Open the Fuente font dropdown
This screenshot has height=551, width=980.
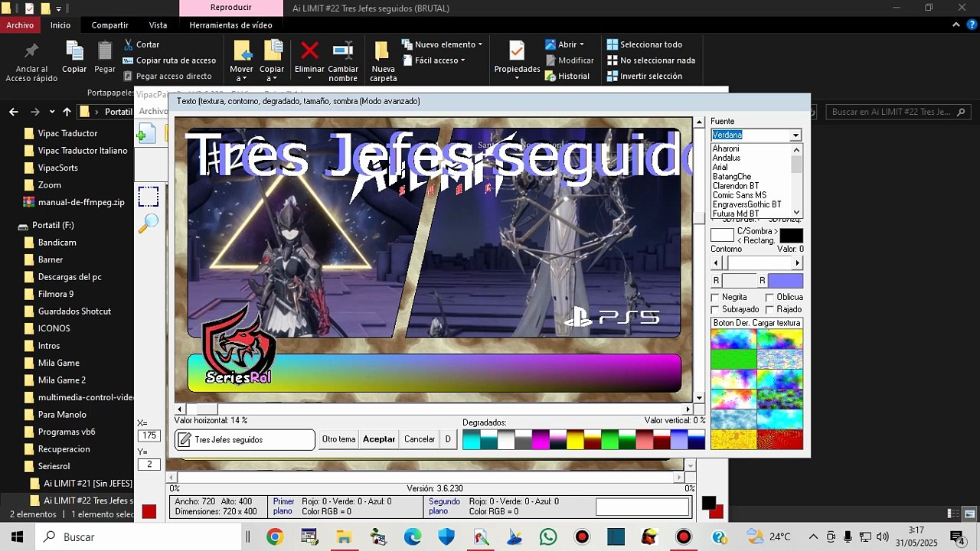[x=795, y=135]
